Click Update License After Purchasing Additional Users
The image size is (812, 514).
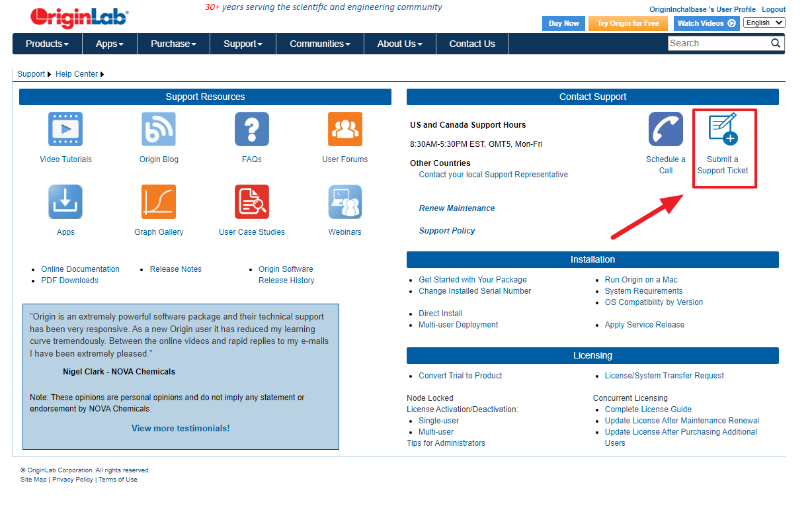click(x=681, y=437)
